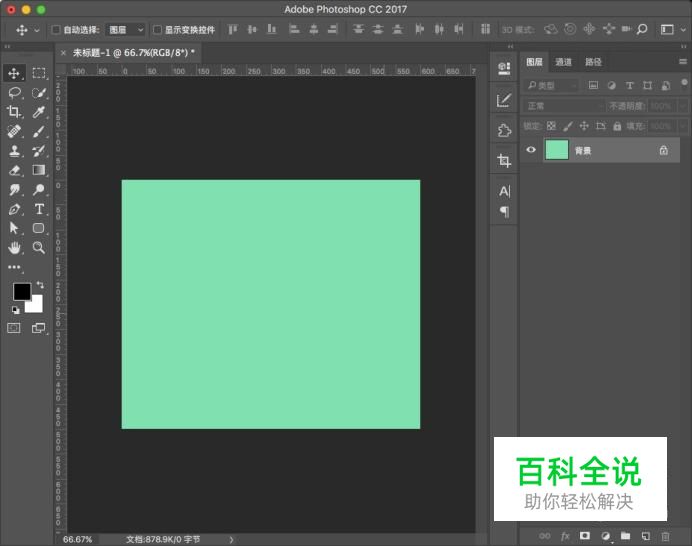692x546 pixels.
Task: Open the foreground color swatch
Action: pos(21,292)
